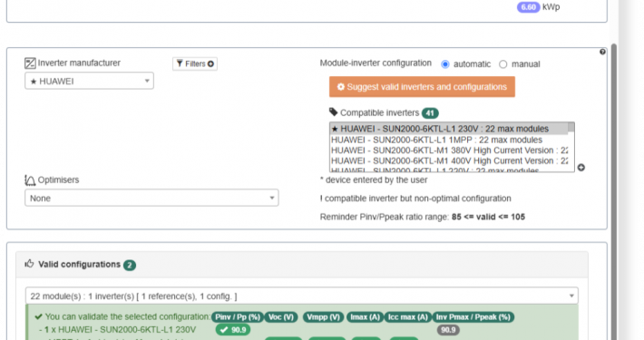This screenshot has height=340, width=644.
Task: Select manual module-inverter configuration
Action: tap(503, 64)
